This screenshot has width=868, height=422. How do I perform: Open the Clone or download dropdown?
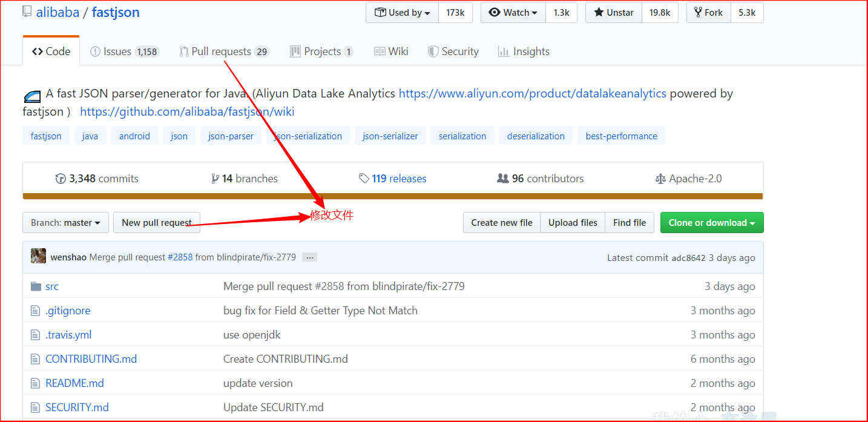click(x=712, y=223)
